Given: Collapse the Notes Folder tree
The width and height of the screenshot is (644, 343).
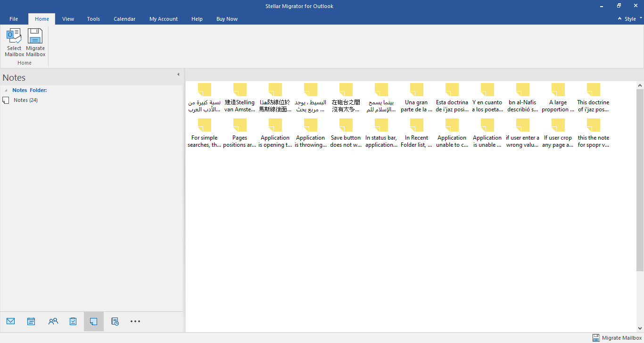Looking at the screenshot, I should click(x=6, y=90).
